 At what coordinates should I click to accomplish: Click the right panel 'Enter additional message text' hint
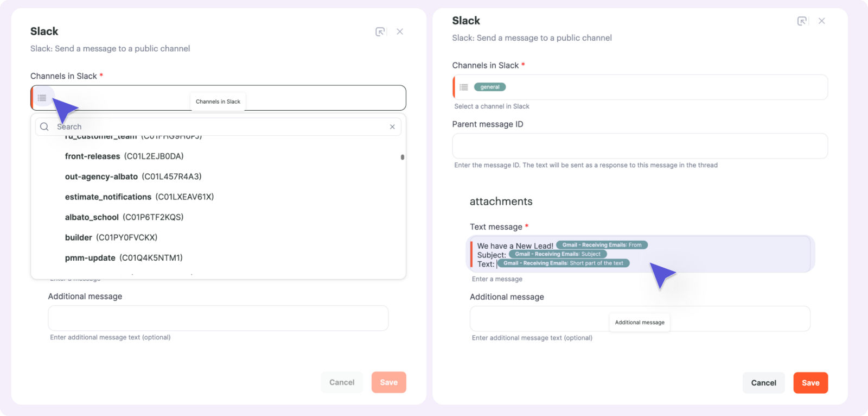click(532, 338)
